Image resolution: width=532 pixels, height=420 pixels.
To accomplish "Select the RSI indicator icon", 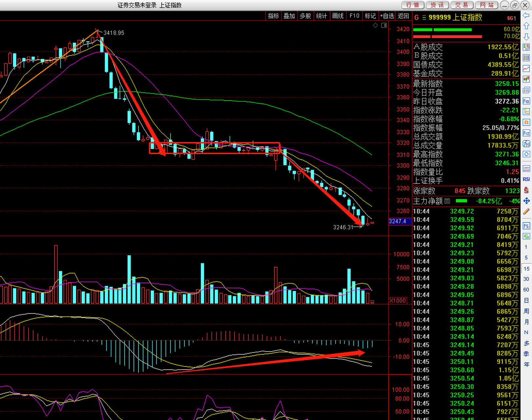I will (526, 179).
